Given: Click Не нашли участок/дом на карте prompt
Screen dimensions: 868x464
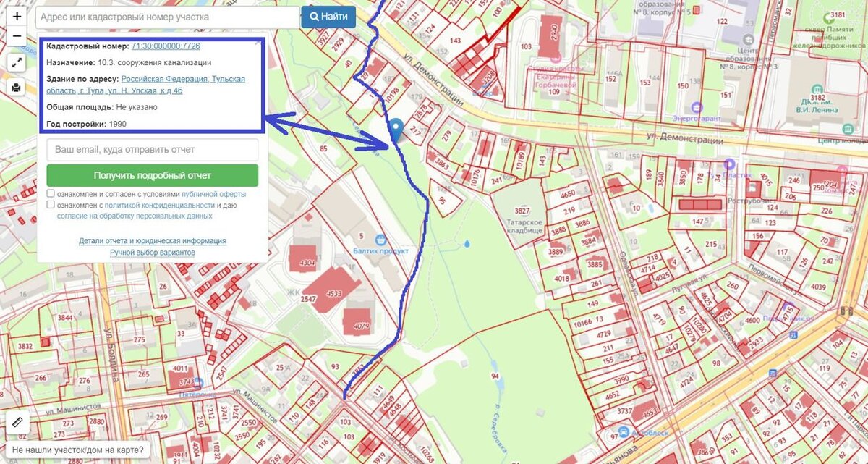Looking at the screenshot, I should coord(77,450).
